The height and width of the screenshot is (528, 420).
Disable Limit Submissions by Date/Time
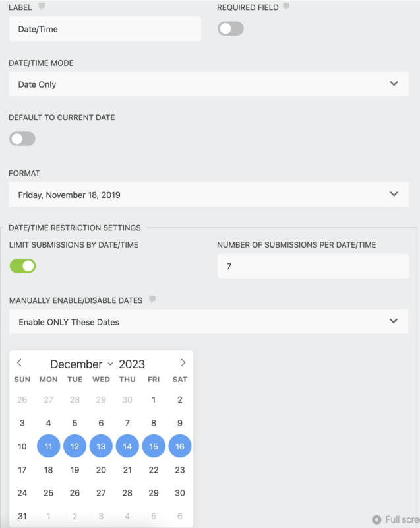click(x=22, y=266)
